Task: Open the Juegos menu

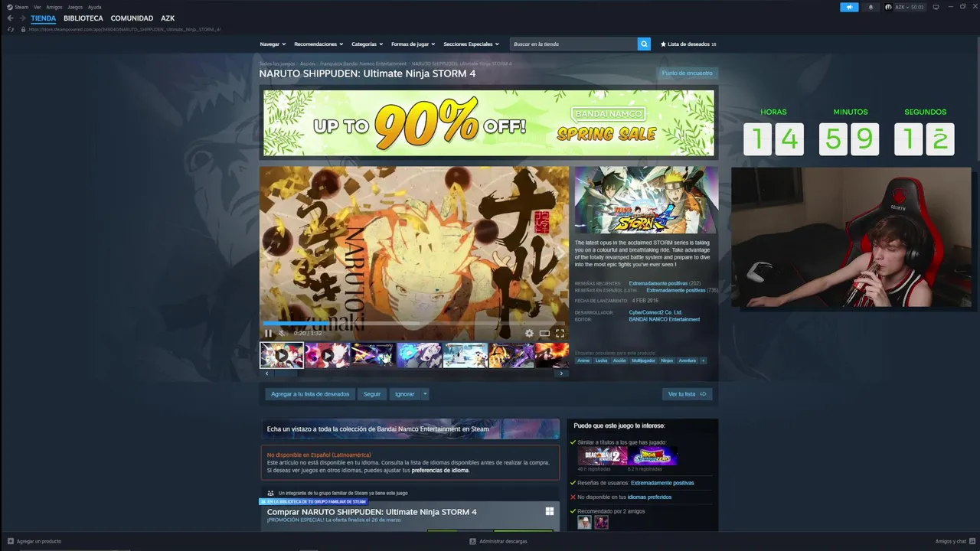Action: point(75,7)
